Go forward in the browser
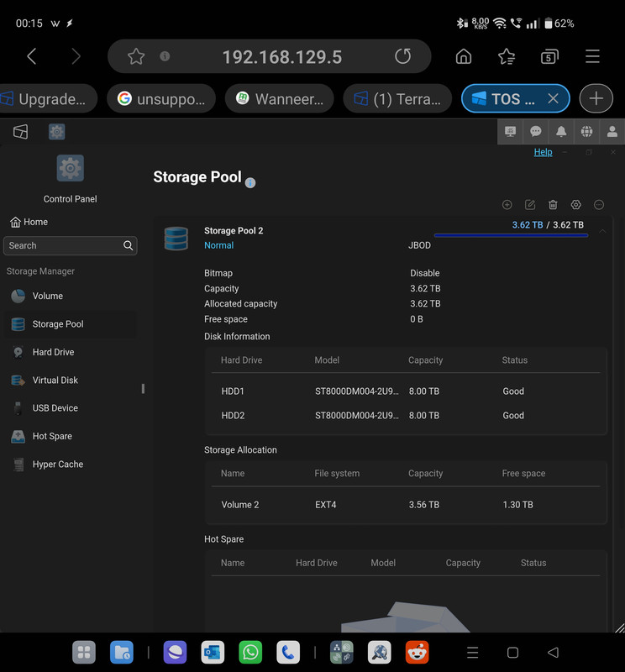Viewport: 625px width, 672px height. pyautogui.click(x=76, y=56)
